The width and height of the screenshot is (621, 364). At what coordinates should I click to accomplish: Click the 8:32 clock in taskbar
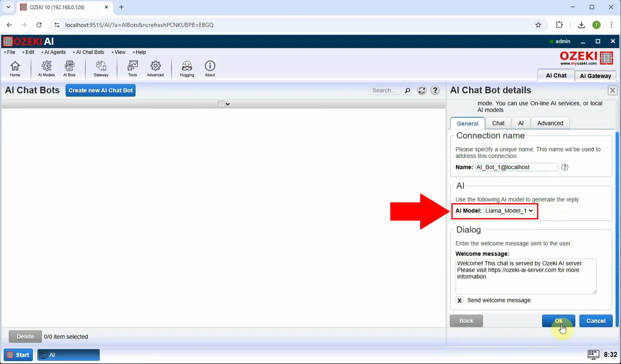click(611, 354)
